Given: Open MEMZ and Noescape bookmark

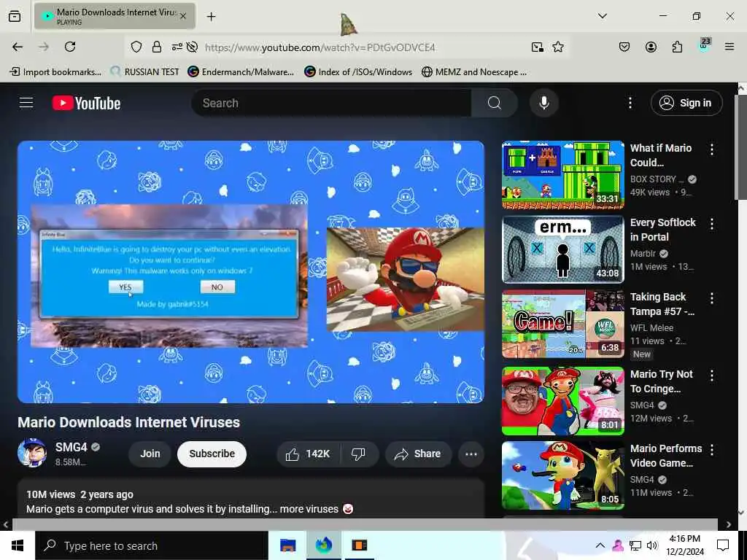Looking at the screenshot, I should pyautogui.click(x=474, y=72).
